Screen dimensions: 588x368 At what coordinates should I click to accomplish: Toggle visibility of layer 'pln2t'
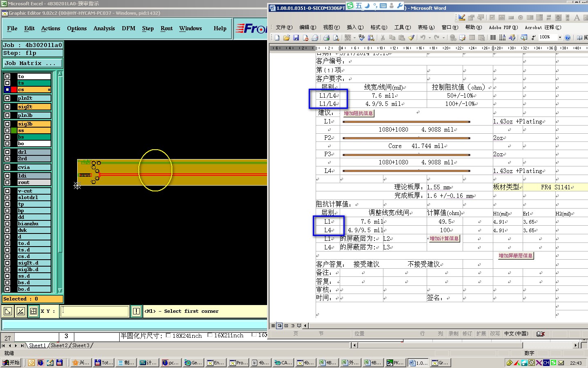[7, 98]
